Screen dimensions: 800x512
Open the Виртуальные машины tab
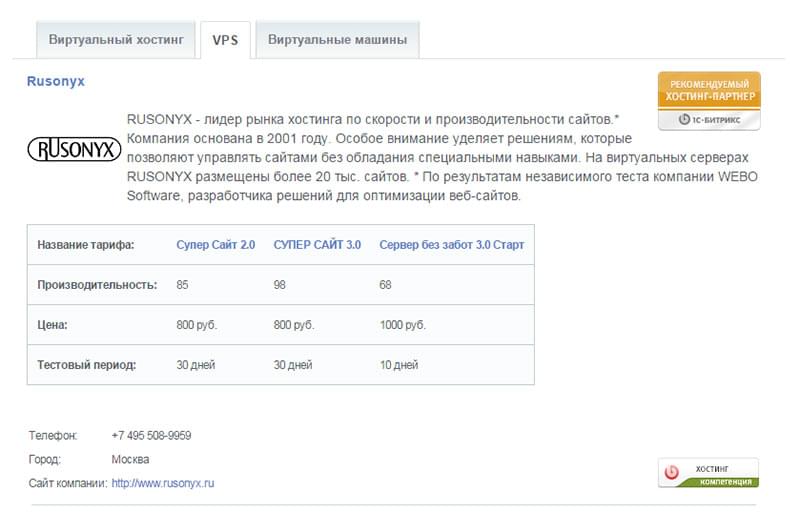coord(337,40)
